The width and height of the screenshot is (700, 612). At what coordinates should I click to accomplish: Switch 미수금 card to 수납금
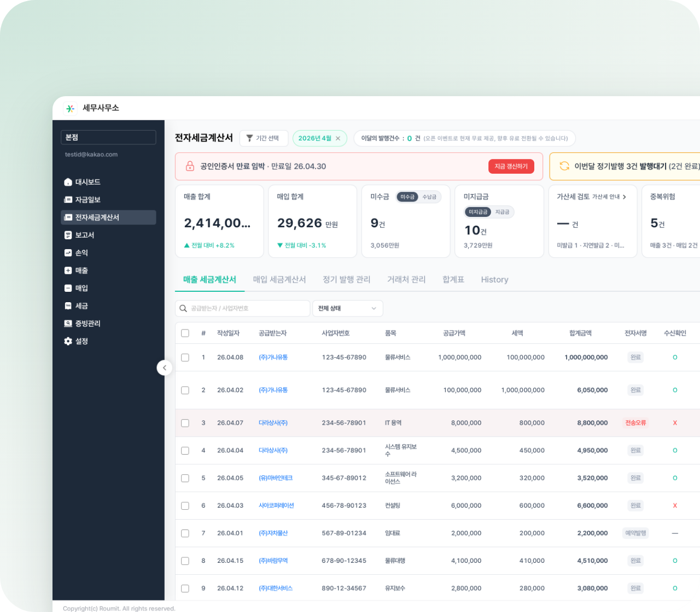pos(429,197)
